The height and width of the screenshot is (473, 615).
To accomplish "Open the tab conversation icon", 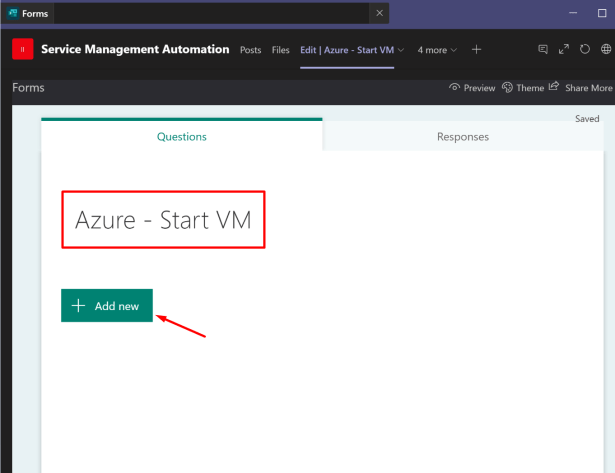I will 543,49.
